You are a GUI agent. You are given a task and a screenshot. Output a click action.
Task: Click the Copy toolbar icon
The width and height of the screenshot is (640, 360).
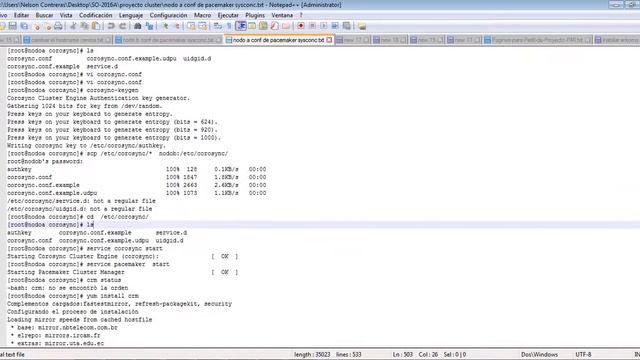pyautogui.click(x=84, y=26)
